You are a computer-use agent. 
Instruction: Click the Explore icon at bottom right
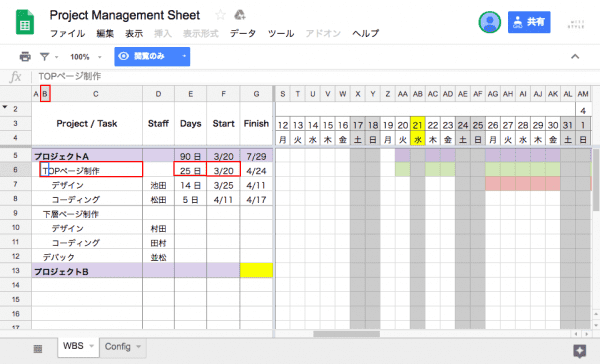[x=579, y=351]
